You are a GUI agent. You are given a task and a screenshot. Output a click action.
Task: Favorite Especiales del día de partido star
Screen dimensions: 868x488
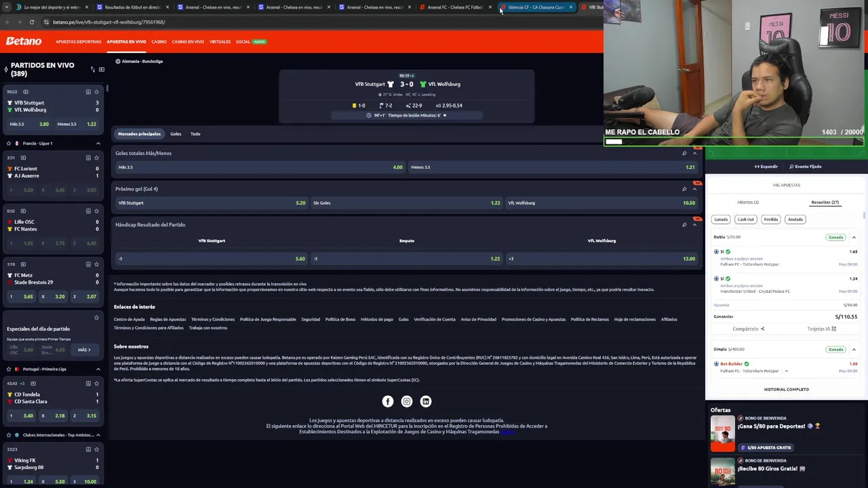96,317
